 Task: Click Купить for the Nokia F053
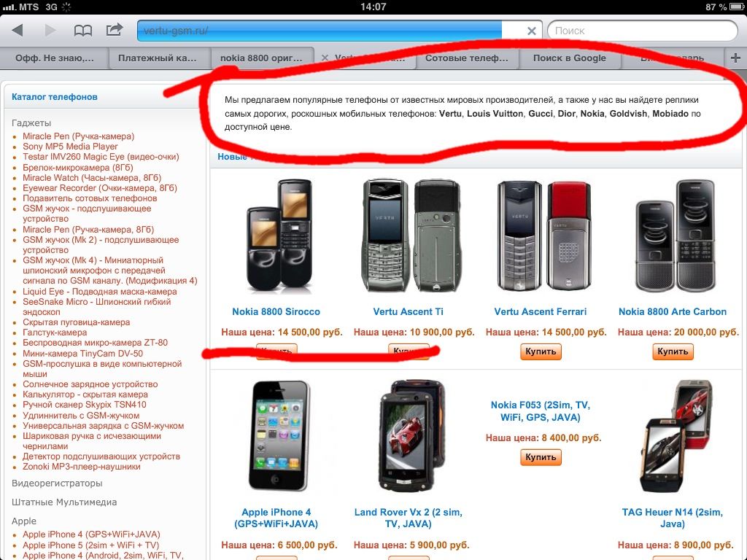tap(541, 457)
